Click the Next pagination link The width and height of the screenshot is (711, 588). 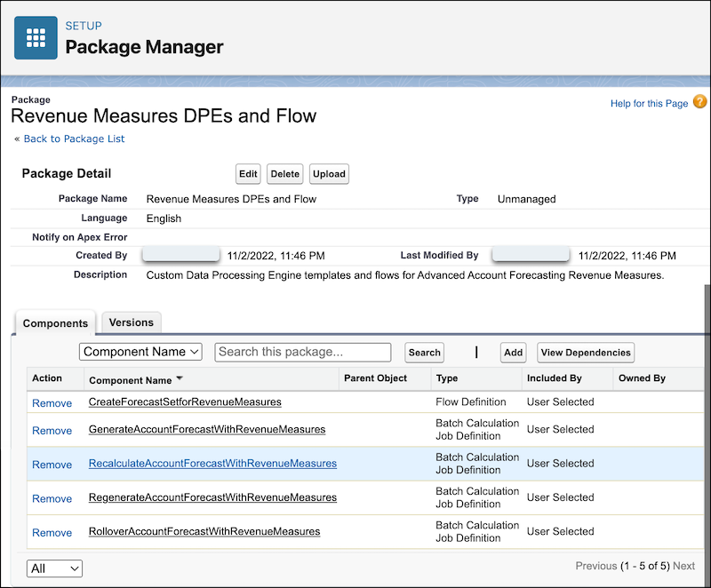(x=683, y=566)
